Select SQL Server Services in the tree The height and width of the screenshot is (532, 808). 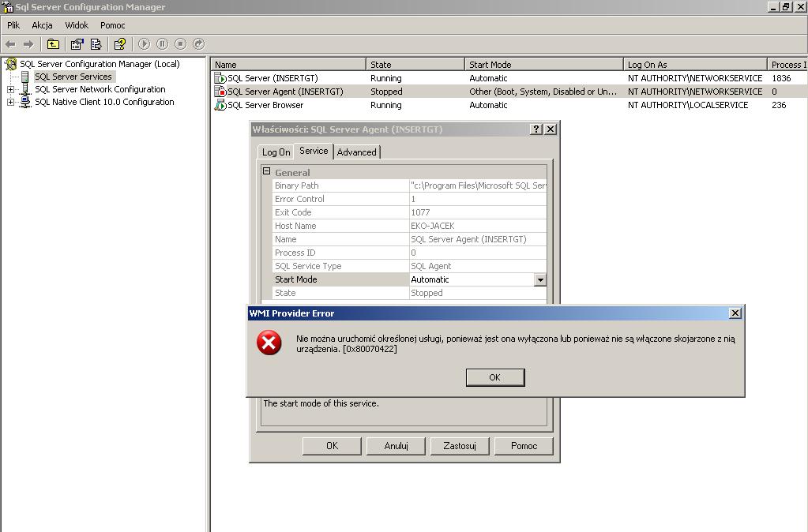[73, 77]
